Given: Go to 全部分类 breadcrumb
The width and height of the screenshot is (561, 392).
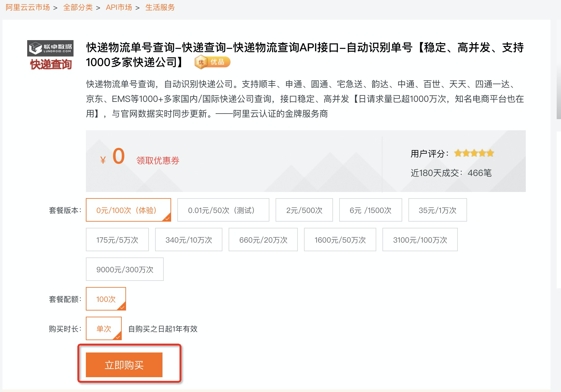Looking at the screenshot, I should click(78, 7).
